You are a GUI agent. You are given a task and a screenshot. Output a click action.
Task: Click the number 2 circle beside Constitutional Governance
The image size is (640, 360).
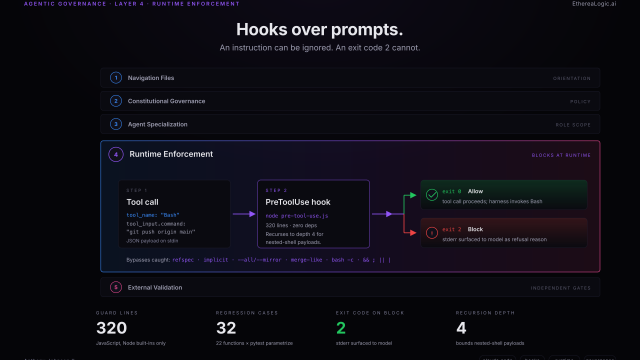[x=116, y=101]
